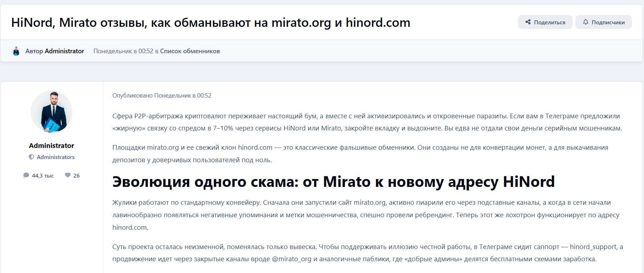Open the small author avatar in header
This screenshot has height=273, width=644.
tap(16, 51)
